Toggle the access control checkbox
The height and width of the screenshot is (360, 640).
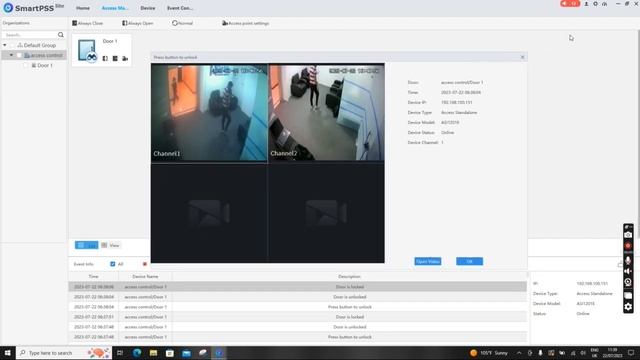19,55
